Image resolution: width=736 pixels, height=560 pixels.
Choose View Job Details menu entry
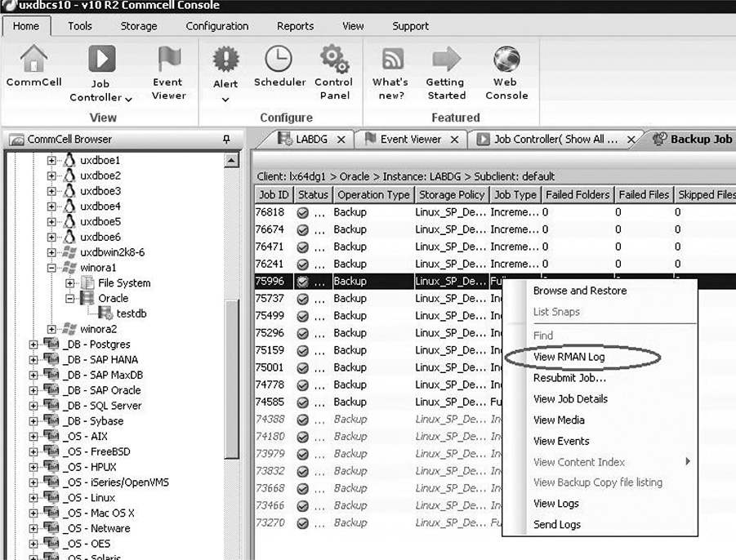571,399
